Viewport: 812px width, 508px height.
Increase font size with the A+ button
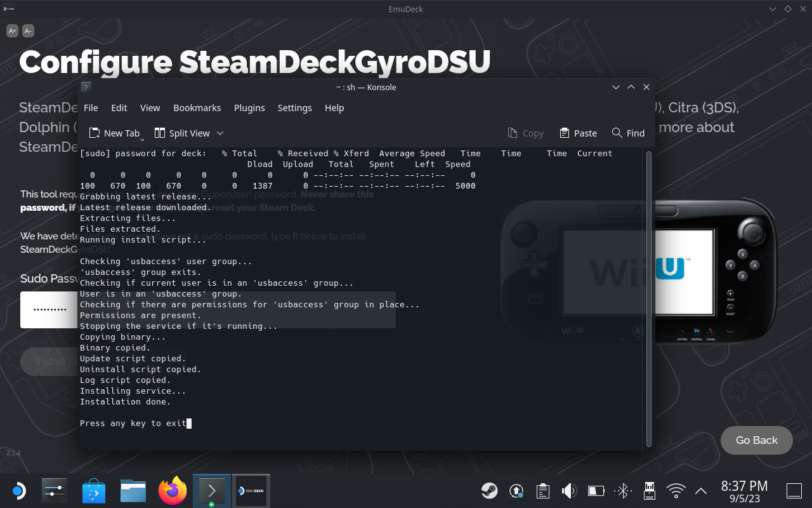pos(13,30)
